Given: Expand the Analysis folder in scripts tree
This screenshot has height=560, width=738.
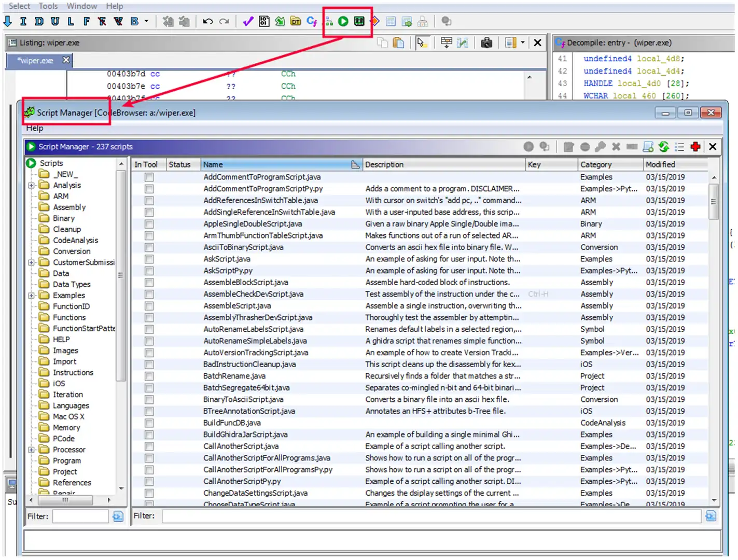Looking at the screenshot, I should click(x=32, y=185).
